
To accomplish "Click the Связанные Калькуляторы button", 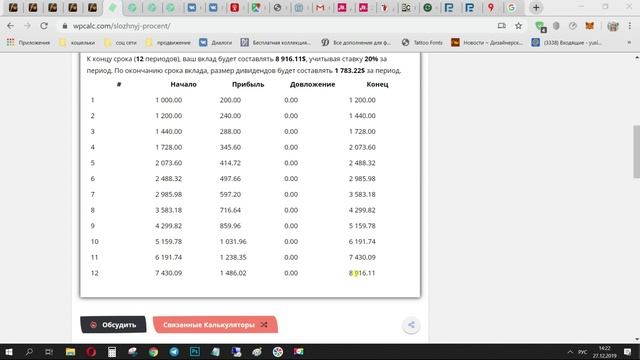I will tap(215, 325).
